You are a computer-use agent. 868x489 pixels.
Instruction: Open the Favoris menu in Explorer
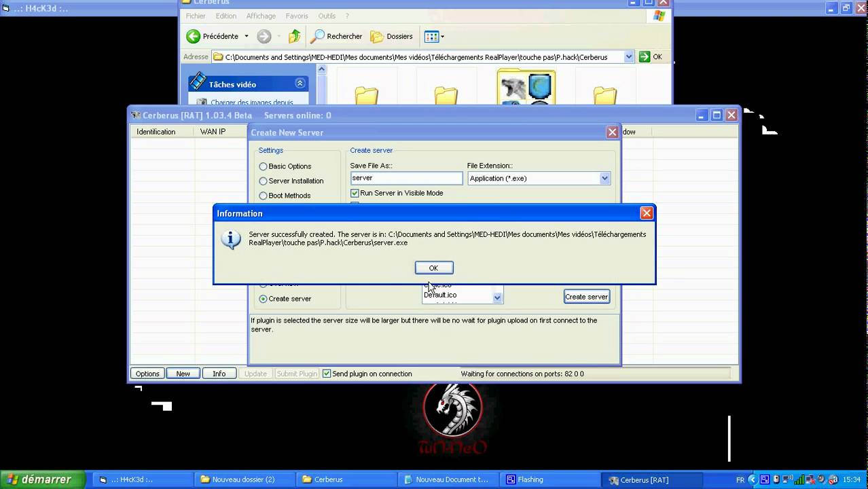click(x=297, y=16)
